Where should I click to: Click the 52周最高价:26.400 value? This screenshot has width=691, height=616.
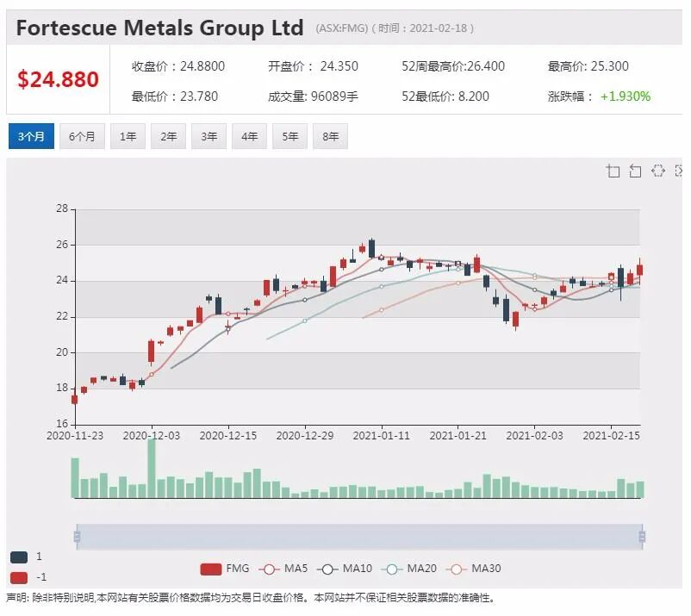pos(453,66)
